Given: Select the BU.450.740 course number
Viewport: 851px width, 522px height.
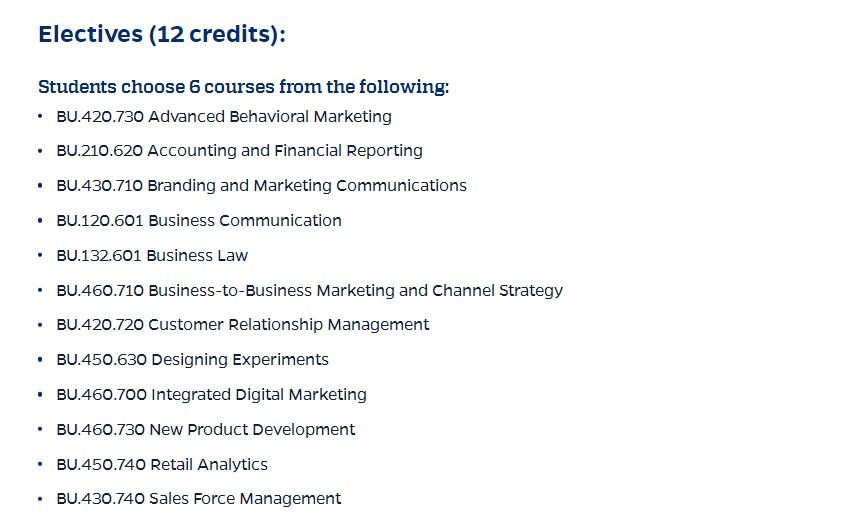Looking at the screenshot, I should click(x=101, y=465).
